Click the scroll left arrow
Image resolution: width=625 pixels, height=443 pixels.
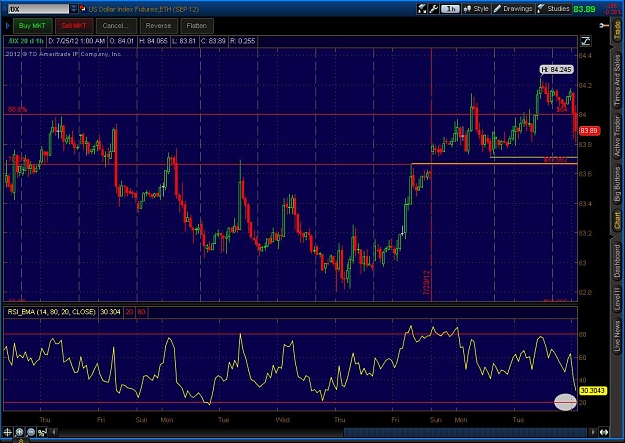click(54, 432)
